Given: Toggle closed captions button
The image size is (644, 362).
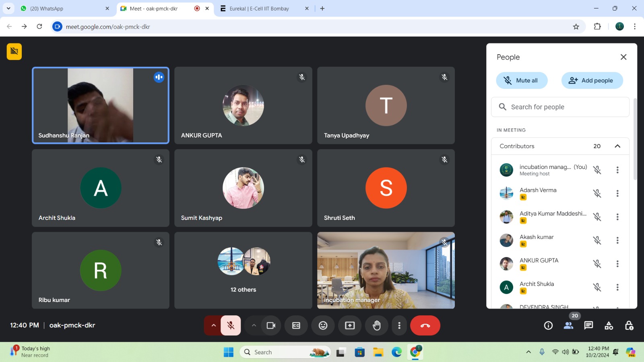Looking at the screenshot, I should [296, 325].
